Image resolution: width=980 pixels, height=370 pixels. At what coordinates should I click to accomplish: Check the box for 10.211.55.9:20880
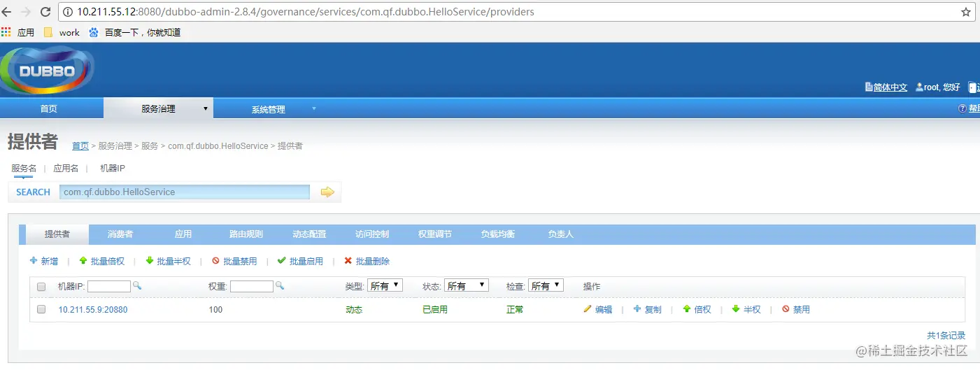[41, 309]
